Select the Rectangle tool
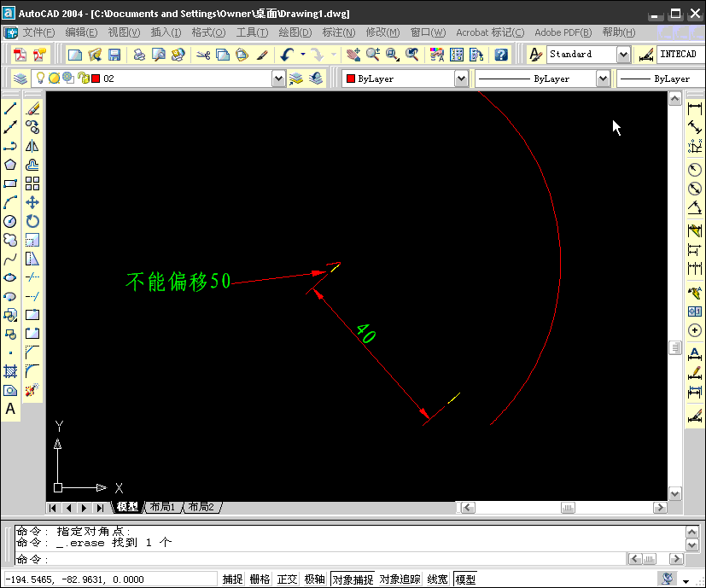 click(x=10, y=183)
